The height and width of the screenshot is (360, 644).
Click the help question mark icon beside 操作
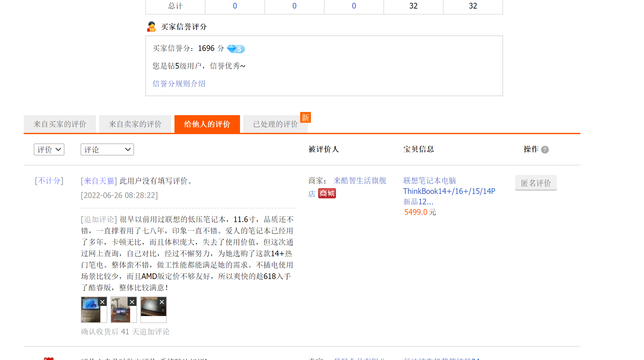point(545,150)
